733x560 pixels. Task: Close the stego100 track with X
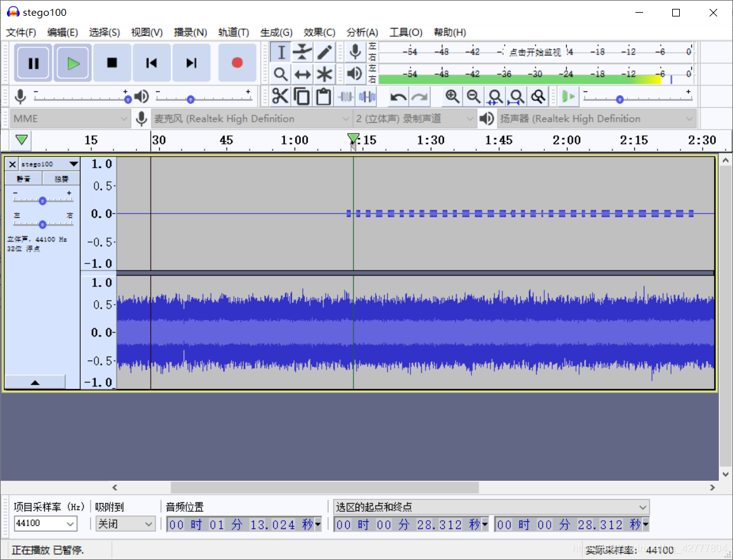click(13, 164)
